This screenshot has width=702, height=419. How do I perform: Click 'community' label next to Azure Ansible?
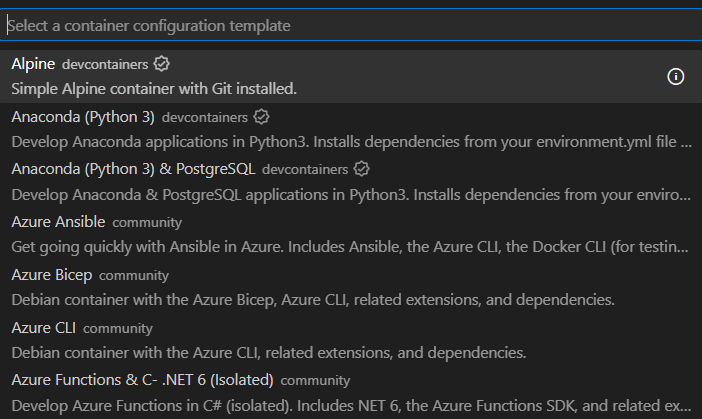click(x=147, y=222)
